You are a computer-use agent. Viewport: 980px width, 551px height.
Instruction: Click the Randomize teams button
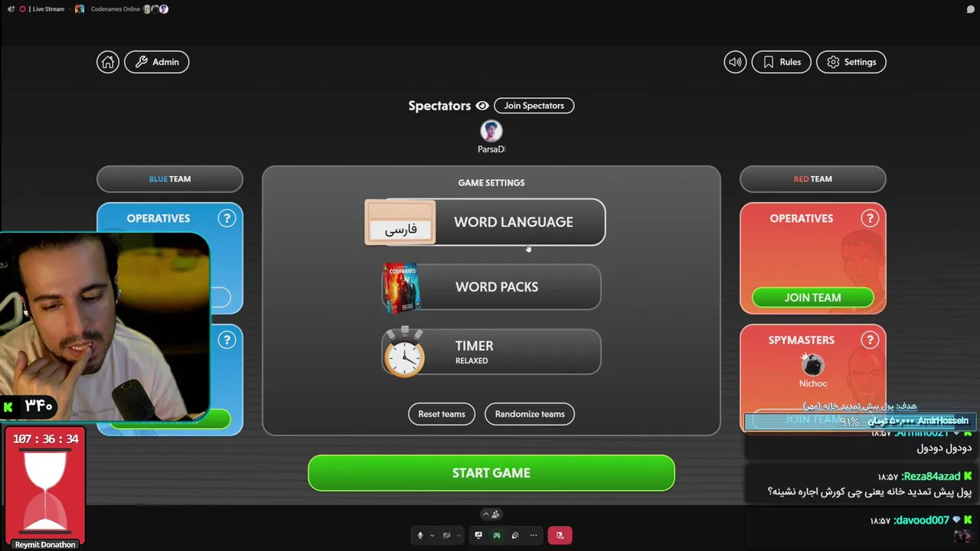(530, 414)
